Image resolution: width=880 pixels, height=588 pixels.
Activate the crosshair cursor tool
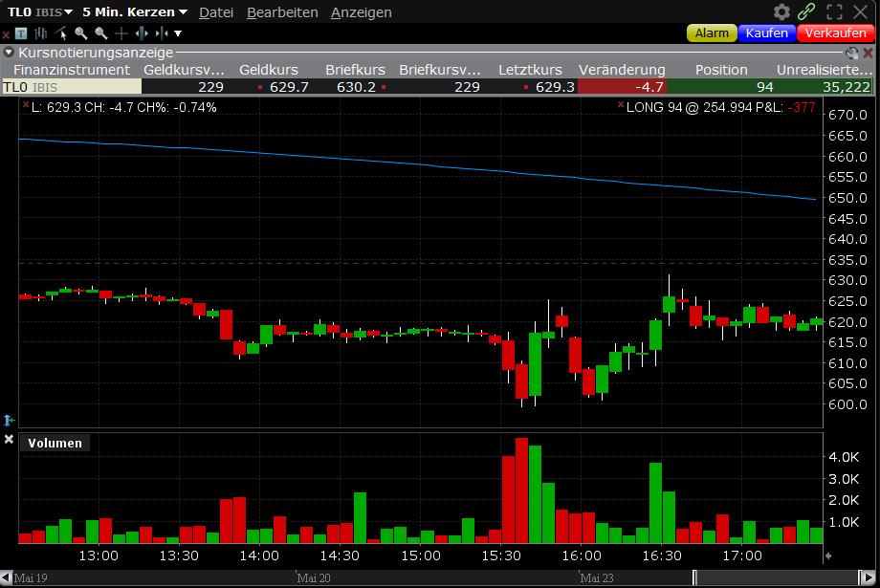(121, 32)
